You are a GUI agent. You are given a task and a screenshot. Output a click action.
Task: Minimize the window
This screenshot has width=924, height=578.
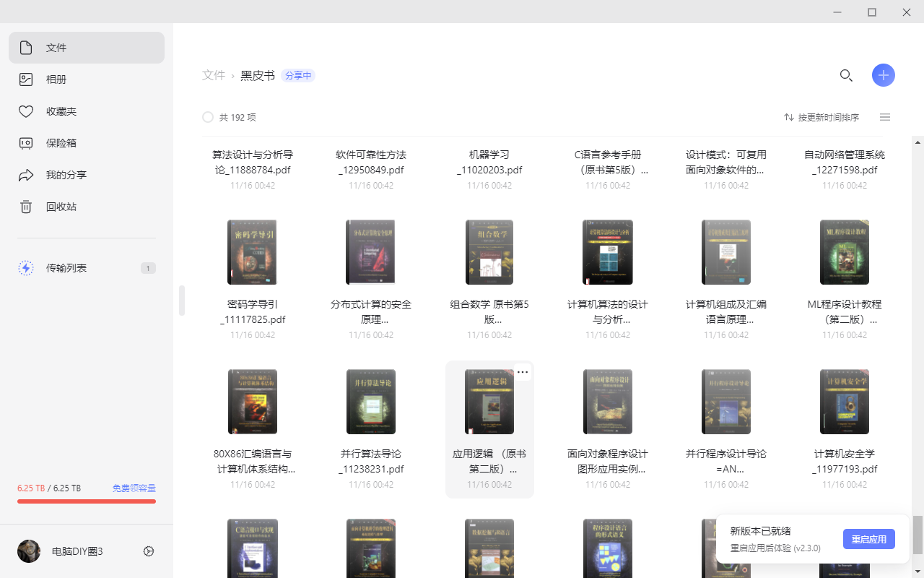(837, 12)
